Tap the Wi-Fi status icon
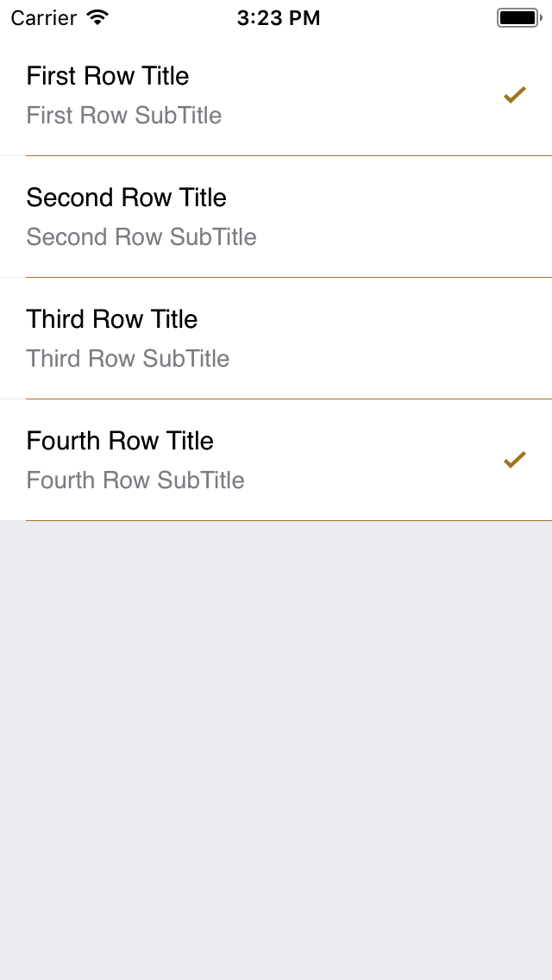The image size is (552, 980). coord(98,17)
